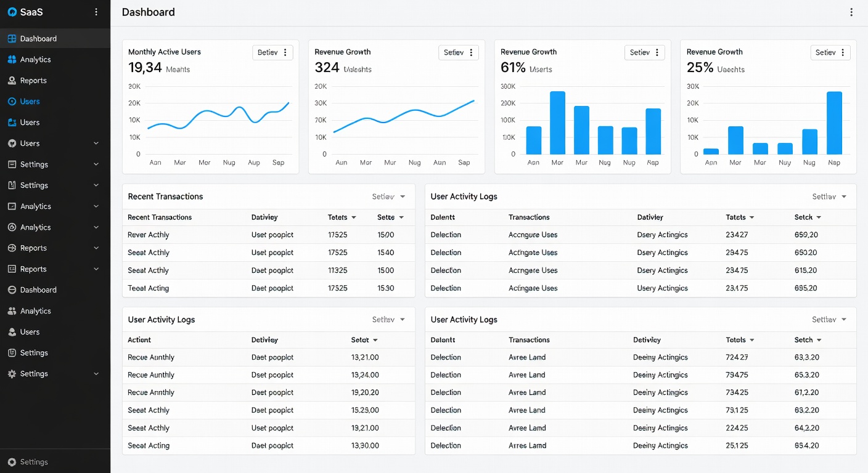Image resolution: width=868 pixels, height=473 pixels.
Task: Expand the Users item that has a chevron
Action: pyautogui.click(x=96, y=144)
